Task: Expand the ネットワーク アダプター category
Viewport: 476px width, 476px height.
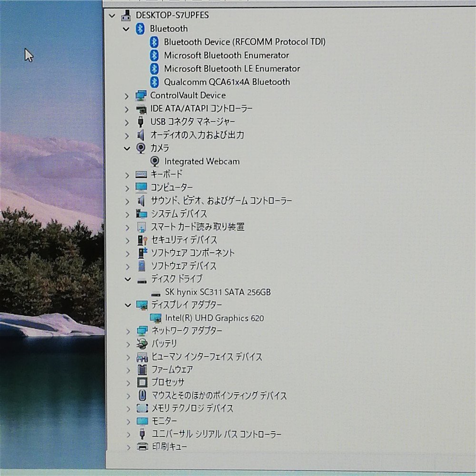Action: click(128, 331)
